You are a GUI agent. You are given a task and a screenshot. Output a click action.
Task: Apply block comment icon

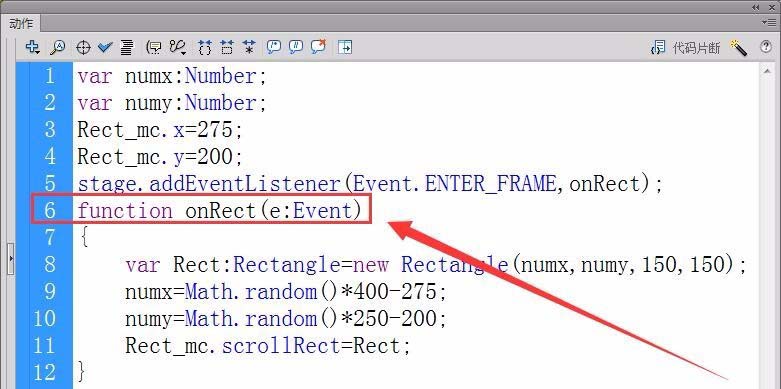click(x=273, y=47)
